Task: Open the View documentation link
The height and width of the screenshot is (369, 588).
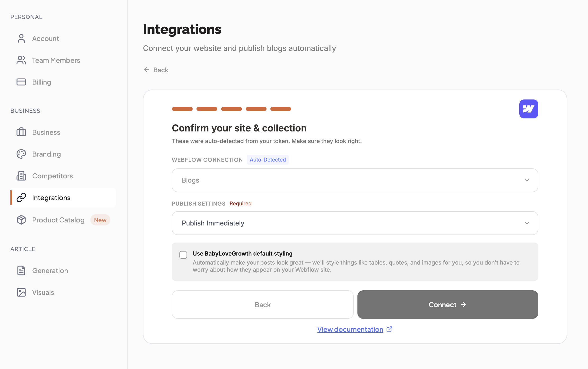Action: (355, 329)
